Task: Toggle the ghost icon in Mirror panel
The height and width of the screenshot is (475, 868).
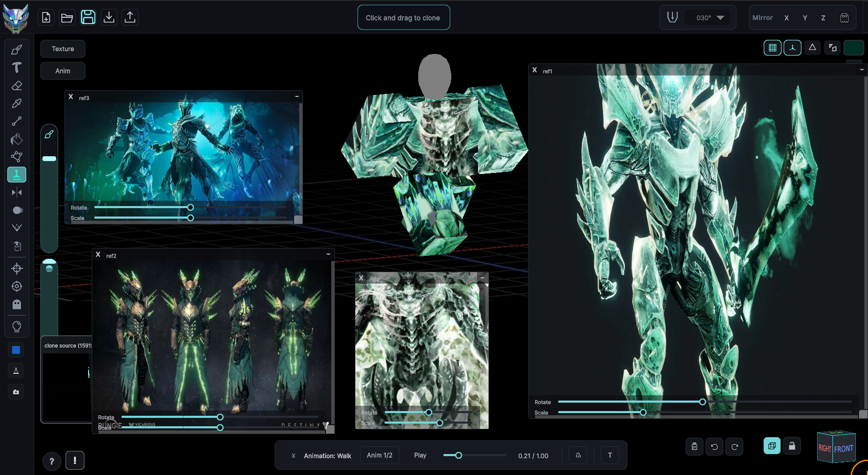Action: [844, 18]
